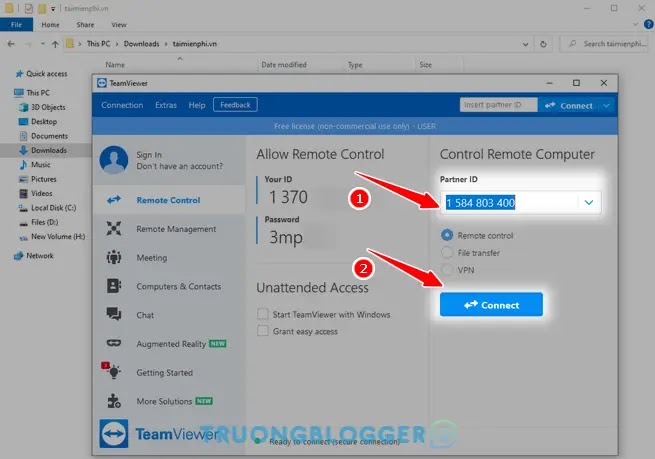Open Remote Management icon in TeamViewer sidebar
This screenshot has height=459, width=655.
(x=114, y=228)
